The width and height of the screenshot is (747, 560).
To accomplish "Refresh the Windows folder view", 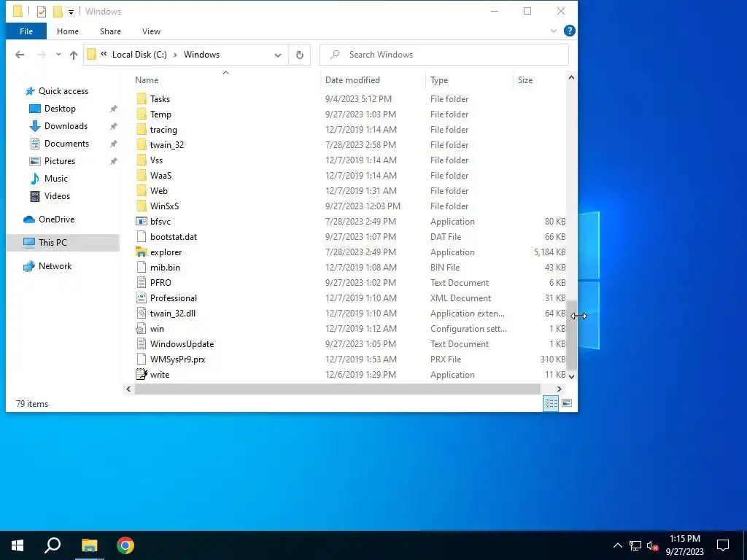I will click(300, 55).
